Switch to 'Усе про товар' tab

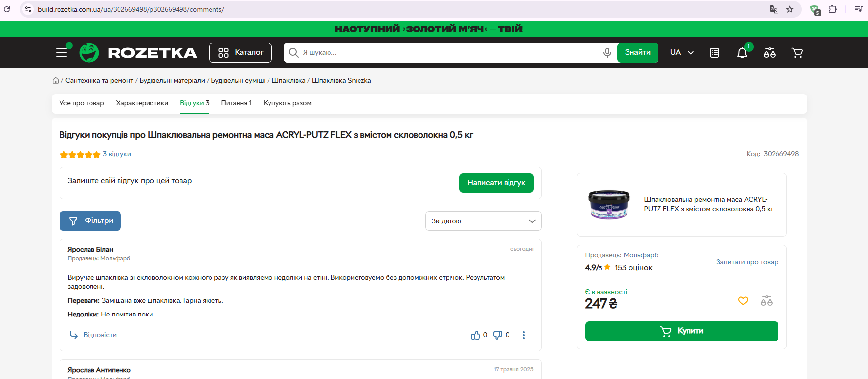[x=82, y=103]
